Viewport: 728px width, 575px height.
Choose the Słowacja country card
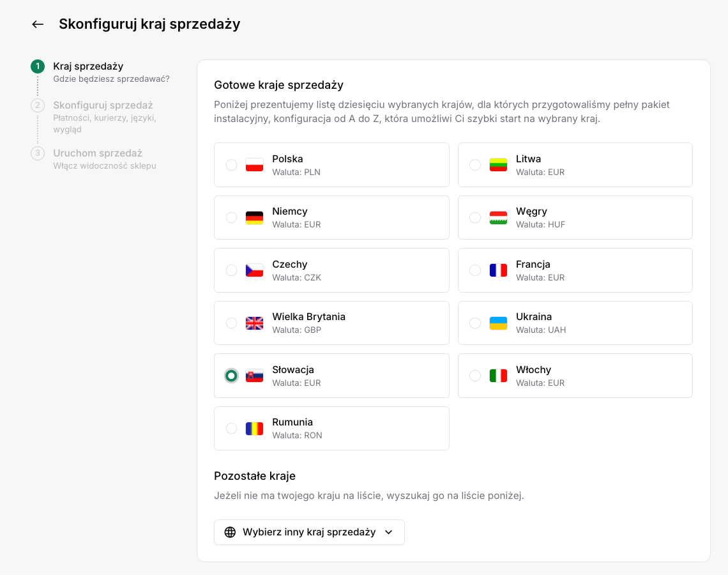coord(331,376)
